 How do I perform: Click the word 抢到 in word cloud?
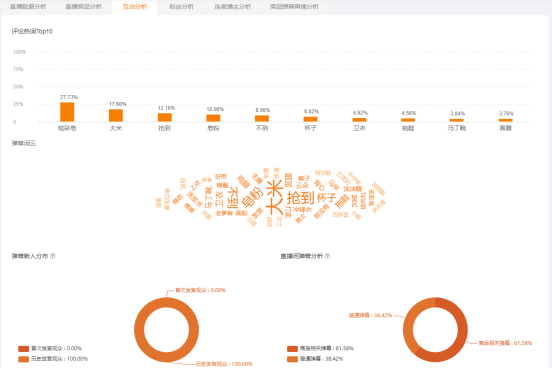coord(300,198)
